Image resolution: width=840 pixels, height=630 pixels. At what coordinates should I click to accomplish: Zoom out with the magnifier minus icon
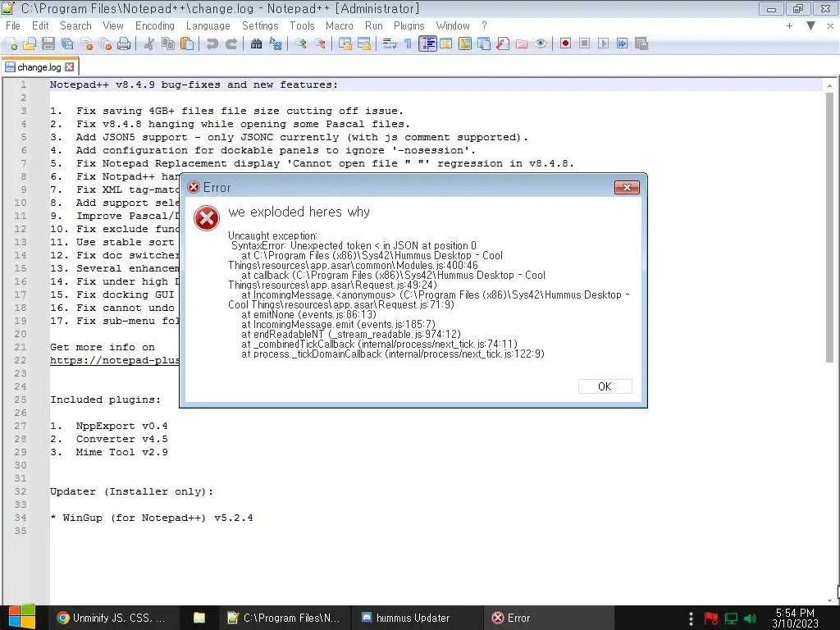coord(320,44)
